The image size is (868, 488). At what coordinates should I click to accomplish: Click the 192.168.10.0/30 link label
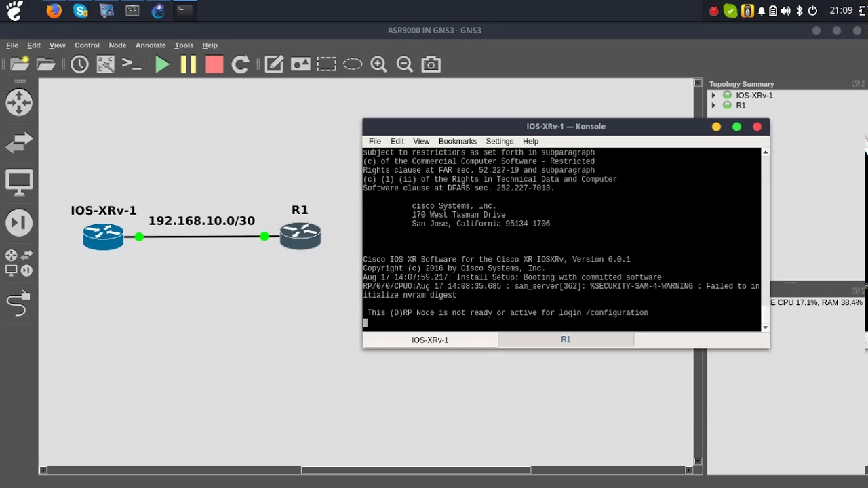point(201,221)
